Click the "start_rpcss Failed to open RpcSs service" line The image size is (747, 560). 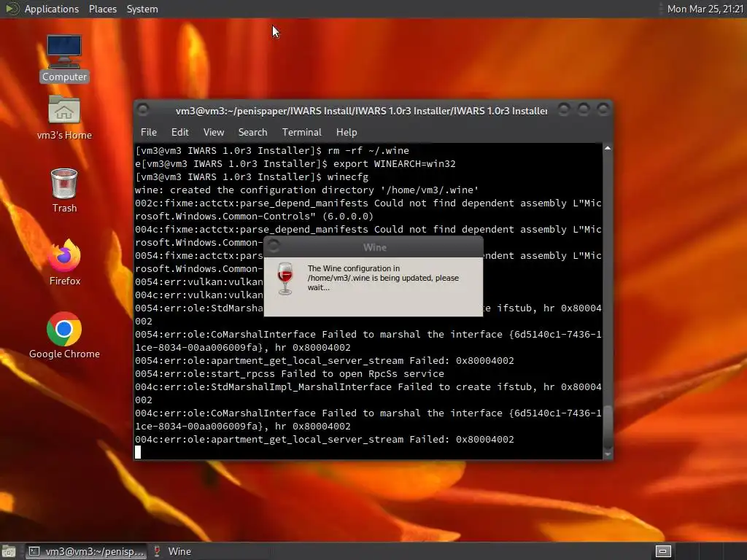[x=289, y=374]
